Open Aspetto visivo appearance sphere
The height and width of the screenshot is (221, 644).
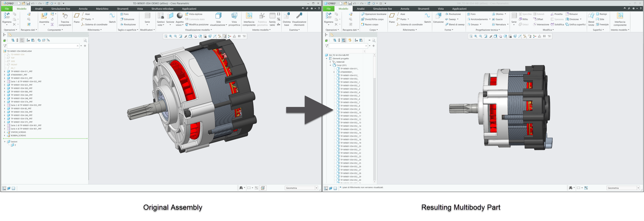(x=180, y=16)
